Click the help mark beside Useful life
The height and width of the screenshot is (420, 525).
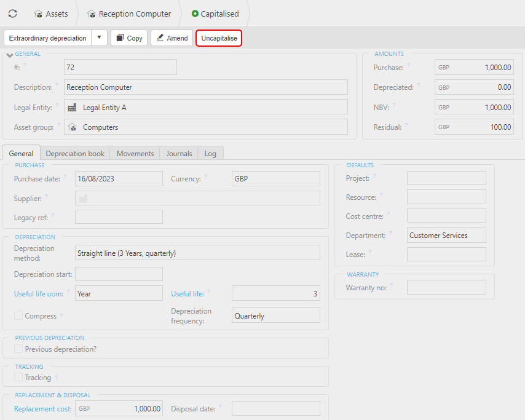[x=209, y=291]
